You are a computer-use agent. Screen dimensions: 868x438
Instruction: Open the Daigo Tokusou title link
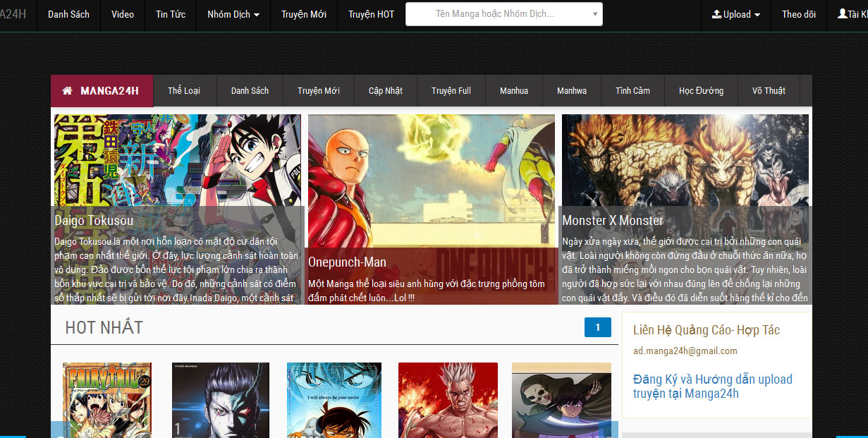point(94,221)
